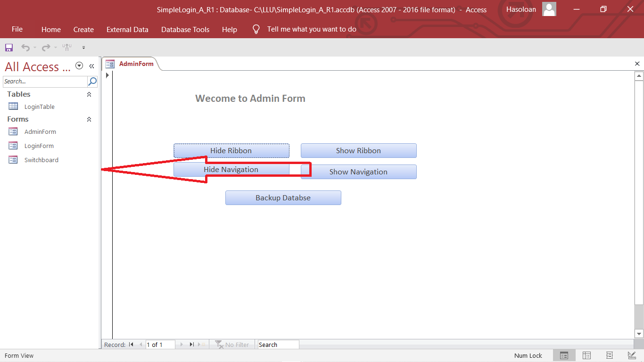Click vertical scrollbar down arrow
Viewport: 644px width, 362px height.
tap(639, 334)
